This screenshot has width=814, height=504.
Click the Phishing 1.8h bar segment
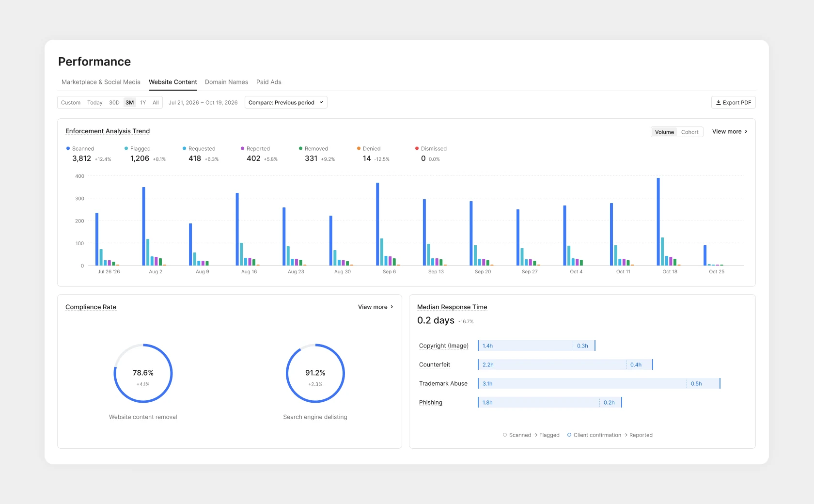coord(539,402)
